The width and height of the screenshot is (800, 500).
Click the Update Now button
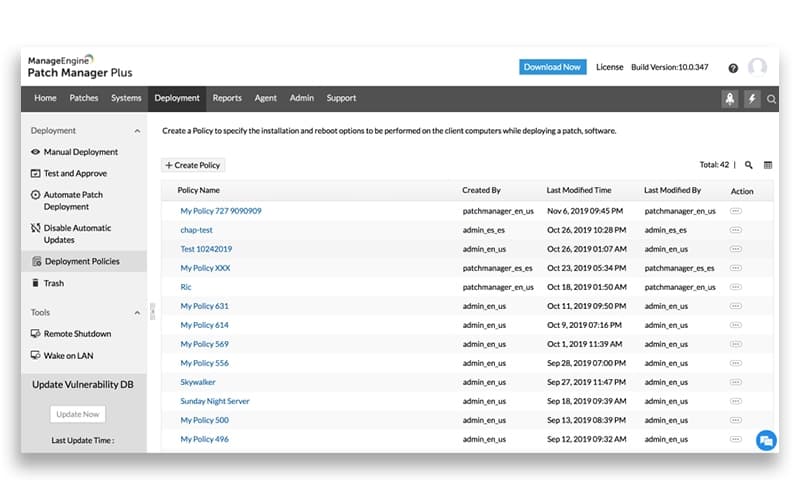click(x=78, y=414)
